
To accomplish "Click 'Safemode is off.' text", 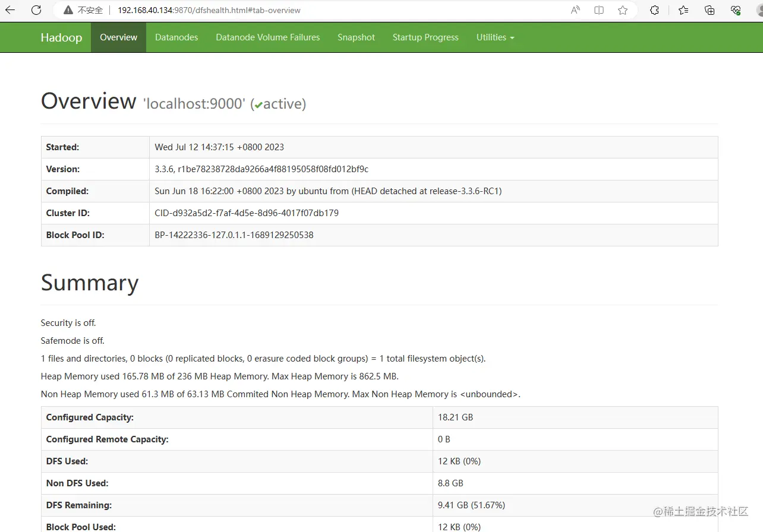I will 72,341.
